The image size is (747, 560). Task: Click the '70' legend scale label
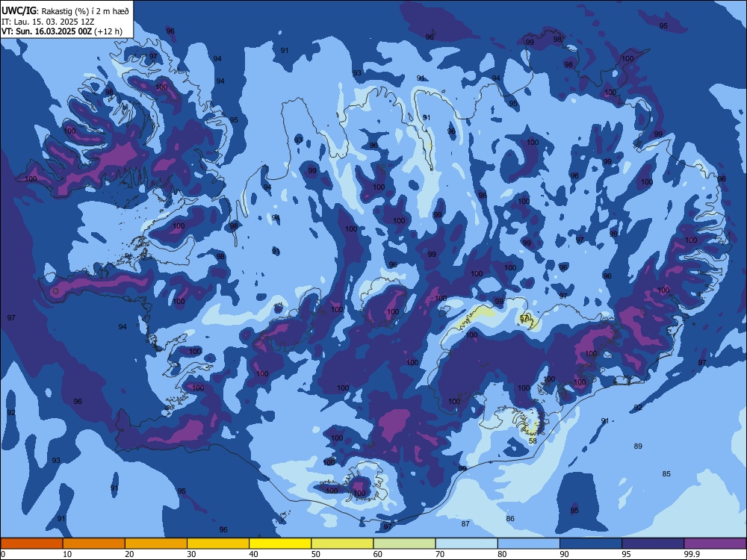point(440,554)
